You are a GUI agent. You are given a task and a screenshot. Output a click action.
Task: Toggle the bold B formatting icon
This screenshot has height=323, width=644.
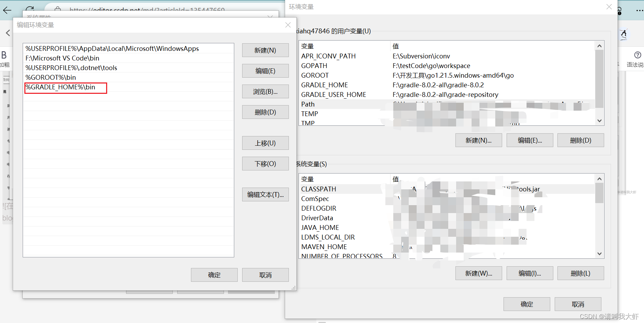[4, 55]
